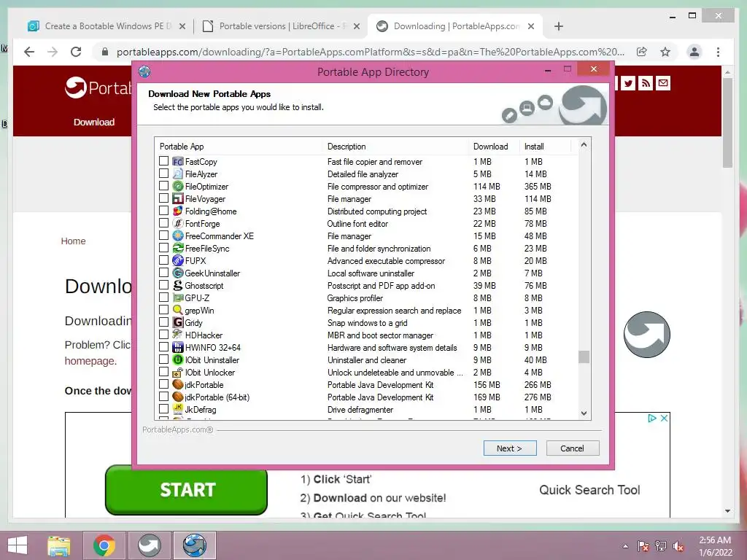Image resolution: width=747 pixels, height=560 pixels.
Task: Click the HDHacker app icon
Action: click(178, 335)
